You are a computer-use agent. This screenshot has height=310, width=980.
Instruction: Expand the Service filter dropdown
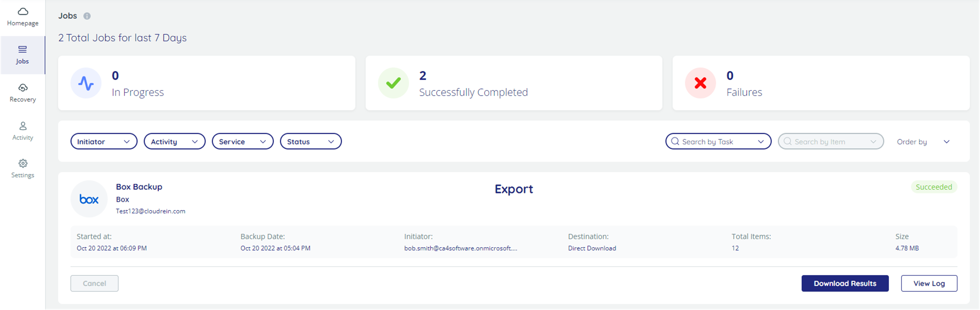243,141
